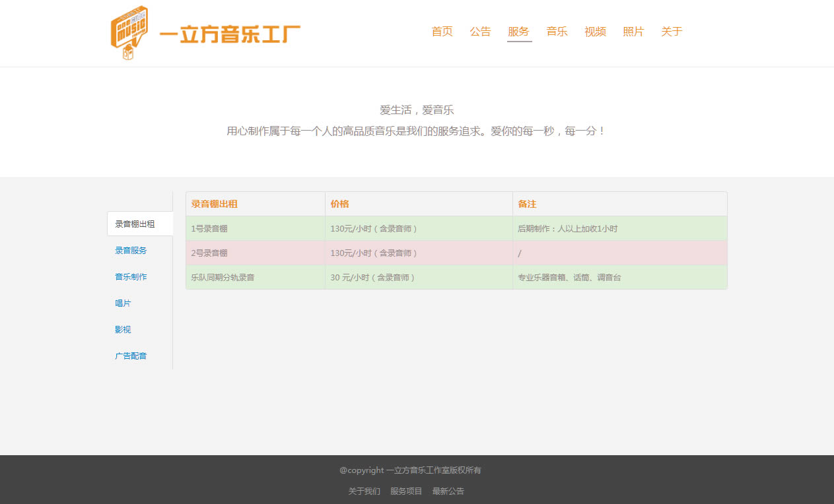834x504 pixels.
Task: Open the 音乐 section
Action: [x=557, y=32]
